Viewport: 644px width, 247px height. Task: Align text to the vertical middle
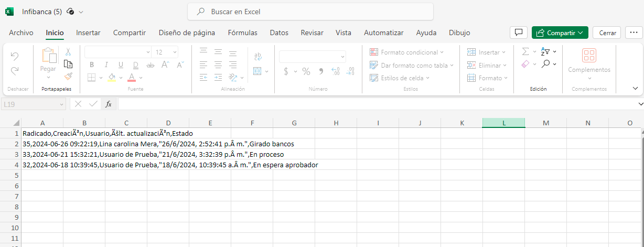click(x=218, y=52)
